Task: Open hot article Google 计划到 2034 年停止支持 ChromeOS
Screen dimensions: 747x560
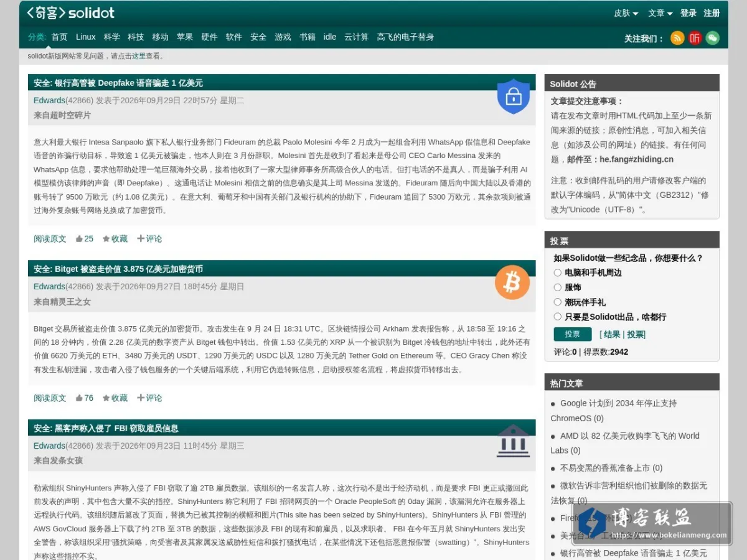Action: point(613,411)
